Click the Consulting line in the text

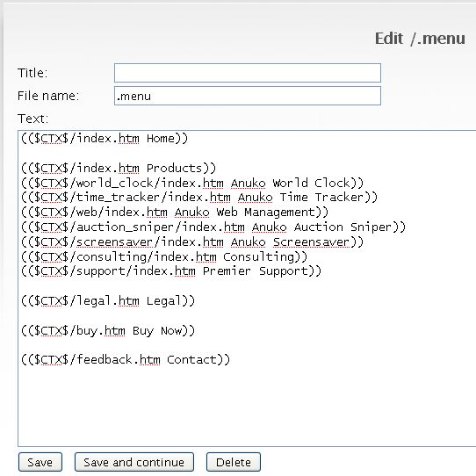164,256
